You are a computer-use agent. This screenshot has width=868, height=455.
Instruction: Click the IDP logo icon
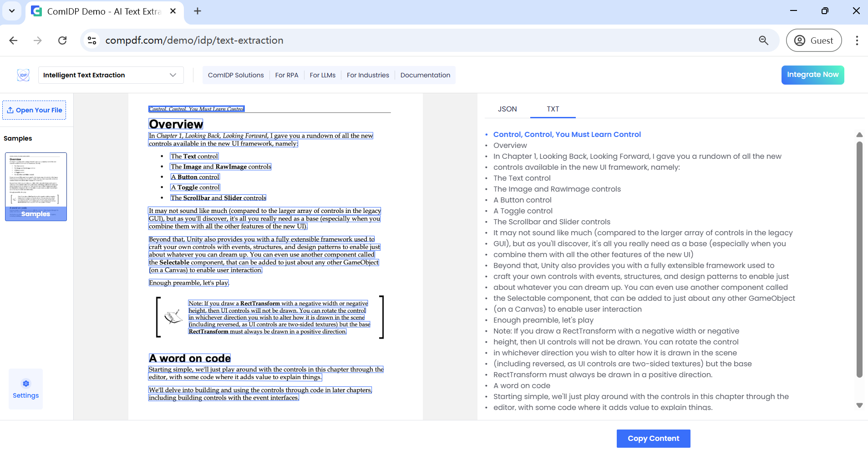pyautogui.click(x=23, y=75)
